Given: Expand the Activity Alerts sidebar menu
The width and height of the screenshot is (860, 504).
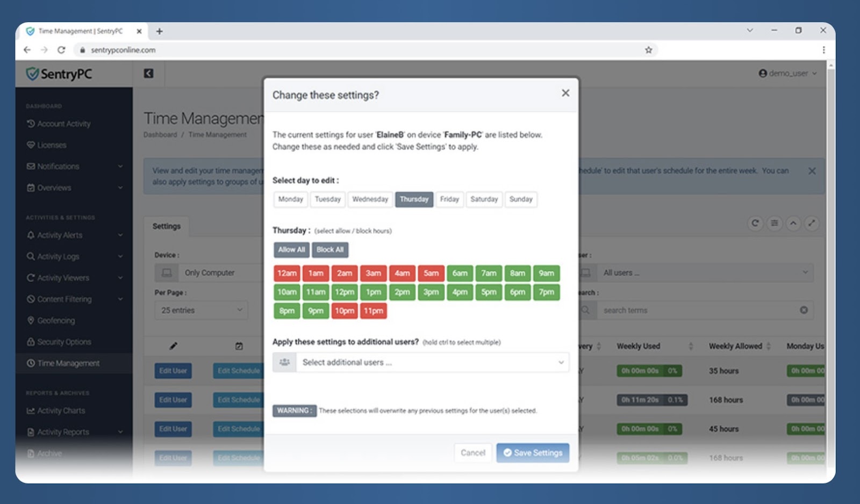Looking at the screenshot, I should click(x=74, y=235).
